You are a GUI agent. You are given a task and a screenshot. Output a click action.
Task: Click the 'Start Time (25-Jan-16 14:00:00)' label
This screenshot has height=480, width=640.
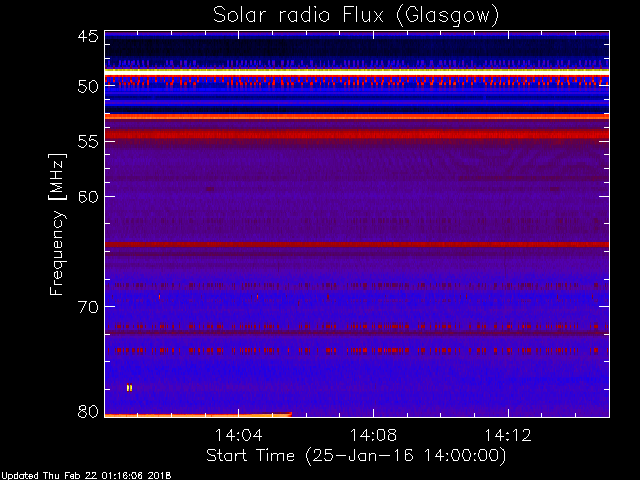[x=356, y=456]
